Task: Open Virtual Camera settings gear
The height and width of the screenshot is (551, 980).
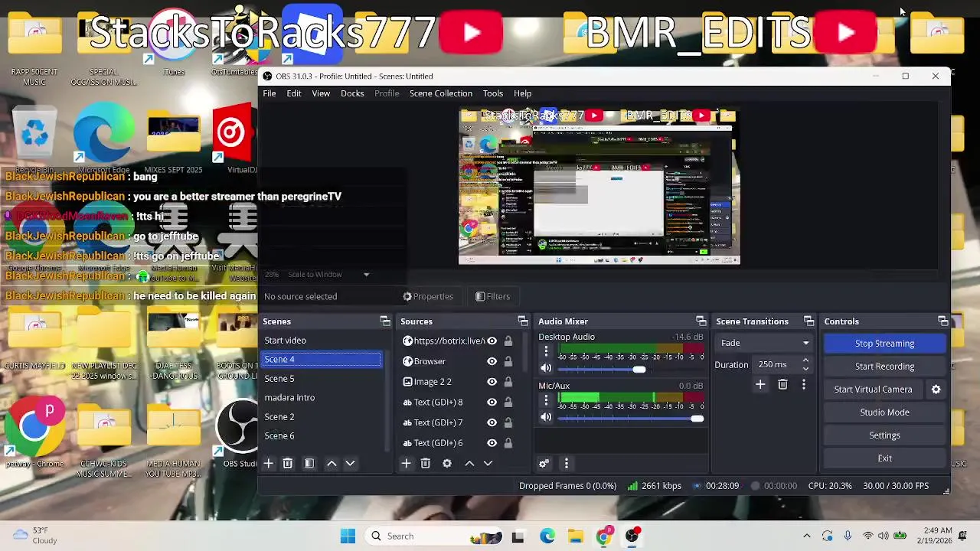Action: [x=936, y=390]
